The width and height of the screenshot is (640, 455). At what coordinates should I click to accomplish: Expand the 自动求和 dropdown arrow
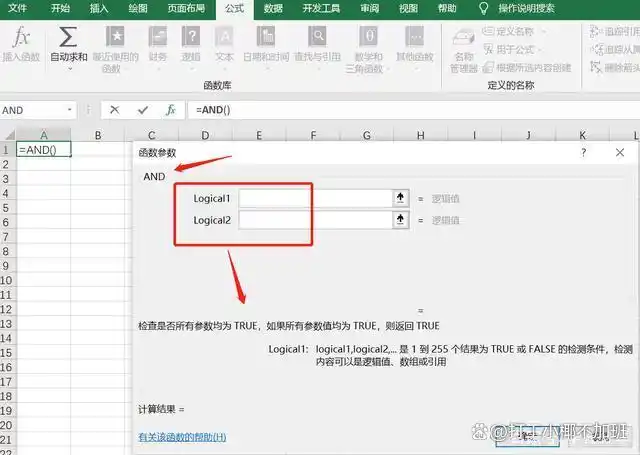click(x=69, y=69)
